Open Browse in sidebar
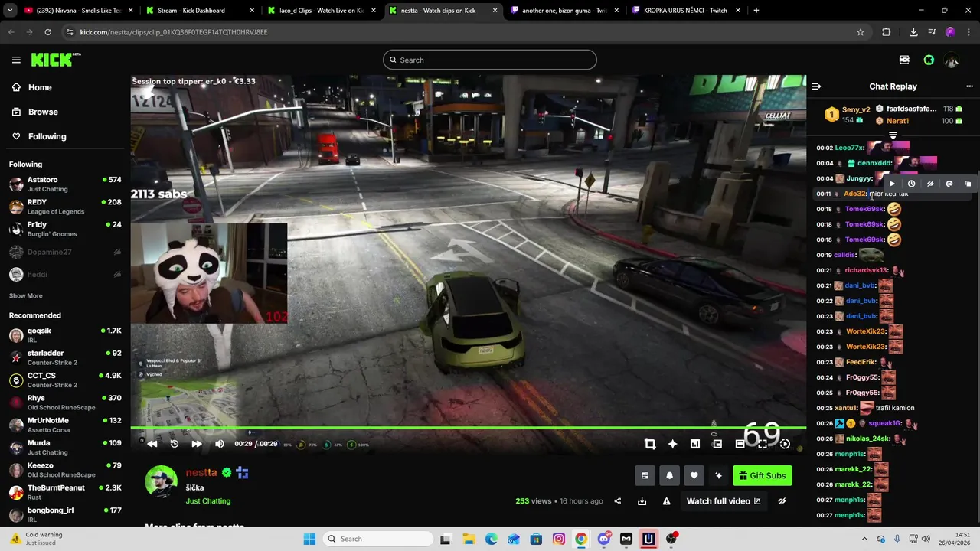Screen dimensions: 980x551 click(x=64, y=112)
